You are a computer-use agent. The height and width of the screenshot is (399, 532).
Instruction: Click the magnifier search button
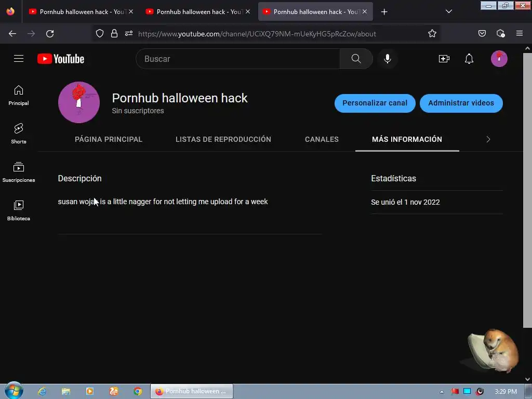(356, 59)
